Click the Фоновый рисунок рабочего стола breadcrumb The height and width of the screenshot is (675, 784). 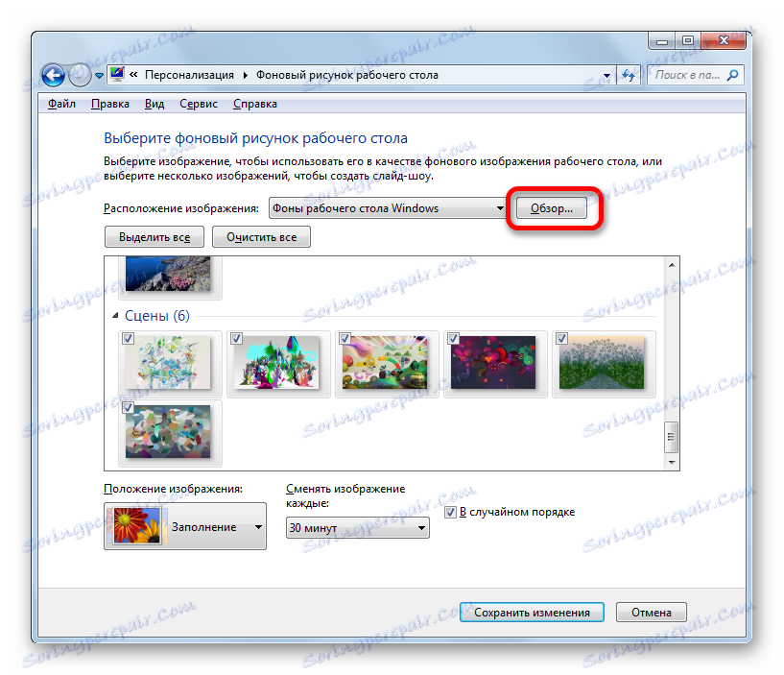point(347,75)
